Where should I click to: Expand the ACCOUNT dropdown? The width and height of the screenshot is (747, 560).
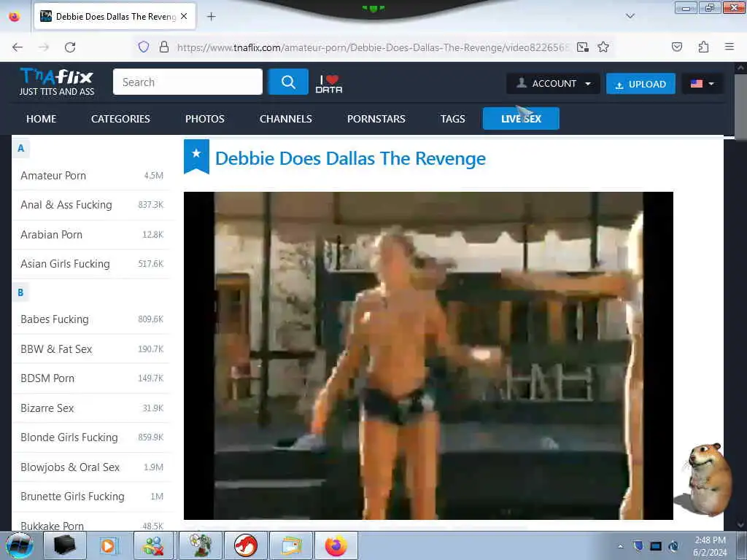pyautogui.click(x=553, y=83)
